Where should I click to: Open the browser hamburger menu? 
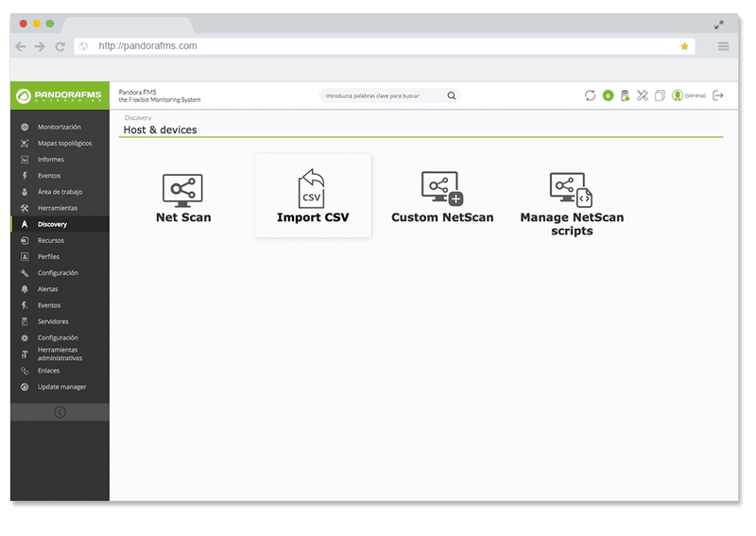[723, 46]
